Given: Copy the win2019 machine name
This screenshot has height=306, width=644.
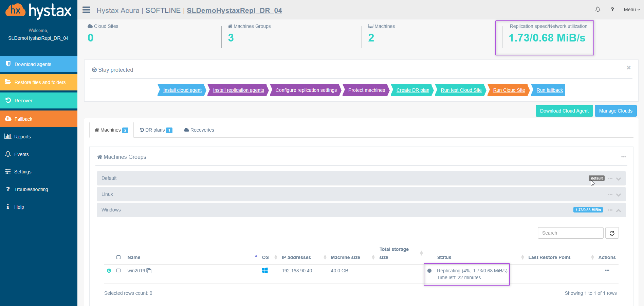Looking at the screenshot, I should (149, 271).
